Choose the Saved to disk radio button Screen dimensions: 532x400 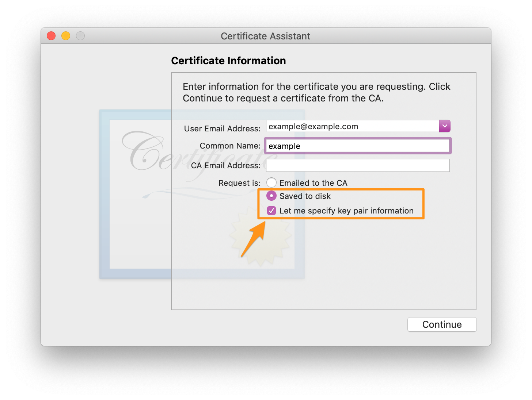click(271, 196)
